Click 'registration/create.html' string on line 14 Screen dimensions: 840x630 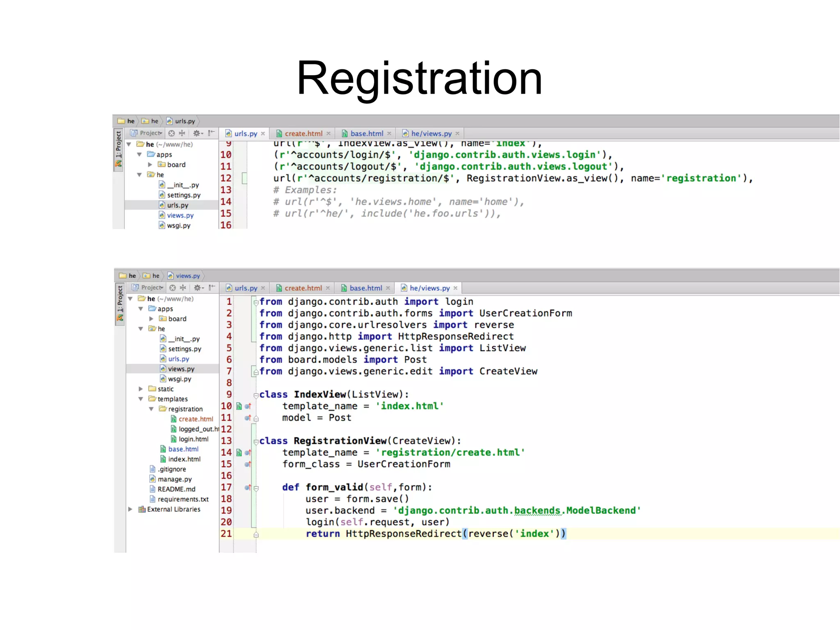click(x=450, y=453)
